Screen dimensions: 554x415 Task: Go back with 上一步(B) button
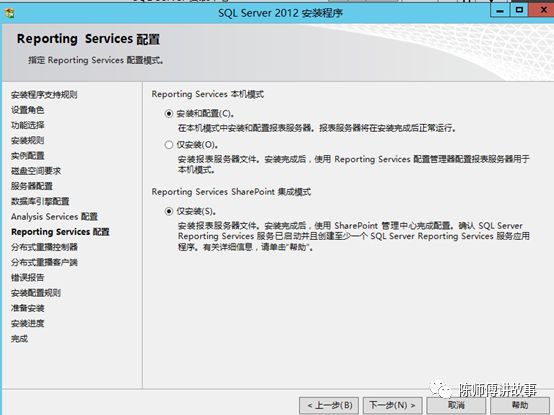329,405
